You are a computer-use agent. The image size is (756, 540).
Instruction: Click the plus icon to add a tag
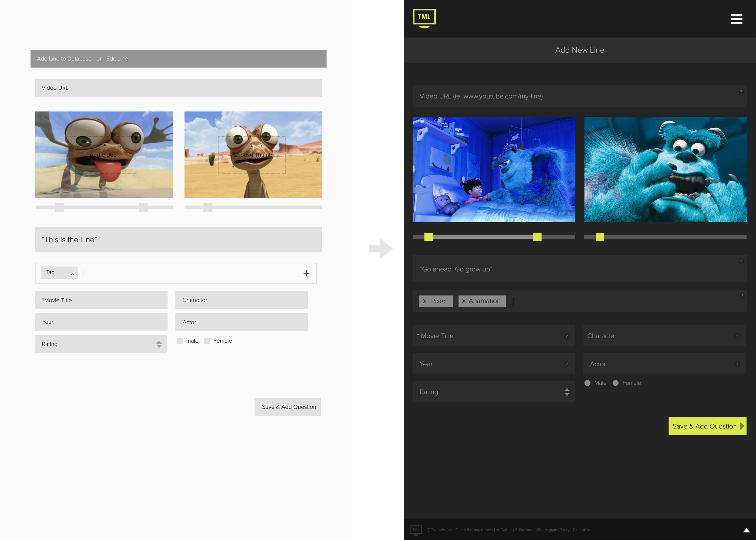click(306, 273)
